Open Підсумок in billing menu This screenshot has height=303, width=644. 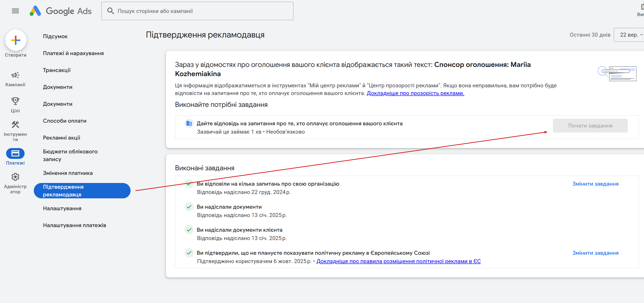point(55,36)
